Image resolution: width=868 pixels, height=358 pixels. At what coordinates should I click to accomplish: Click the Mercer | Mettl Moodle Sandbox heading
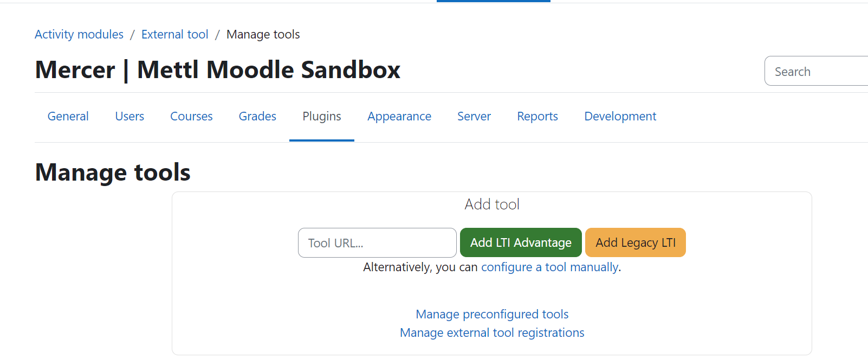pos(217,70)
